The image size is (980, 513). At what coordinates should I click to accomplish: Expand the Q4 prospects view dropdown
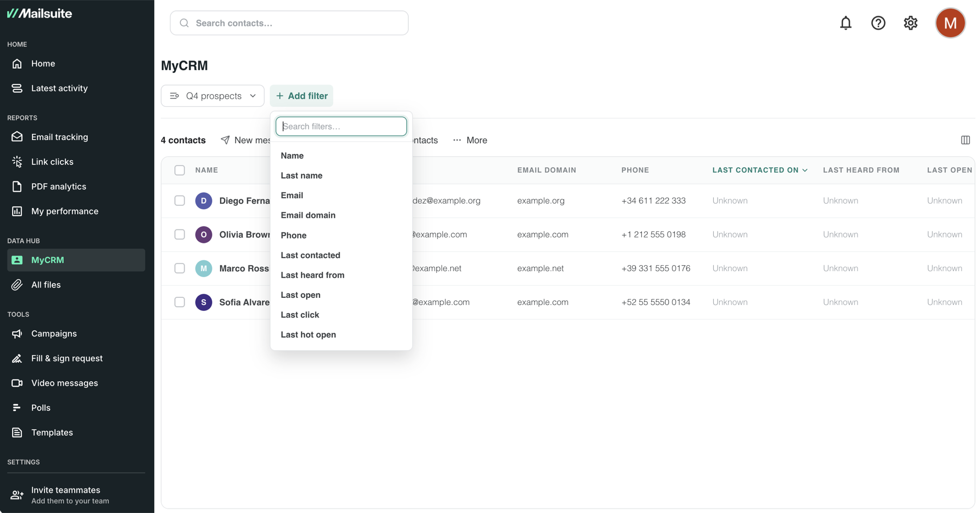point(212,96)
